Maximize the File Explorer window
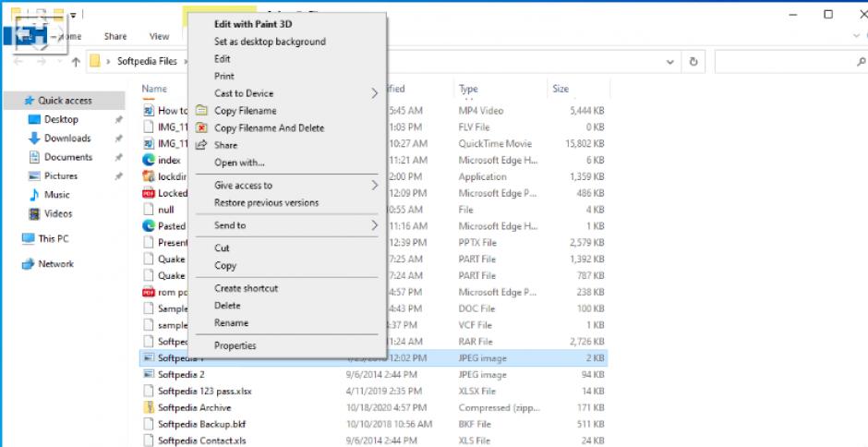Viewport: 868px width, 447px height. click(828, 15)
